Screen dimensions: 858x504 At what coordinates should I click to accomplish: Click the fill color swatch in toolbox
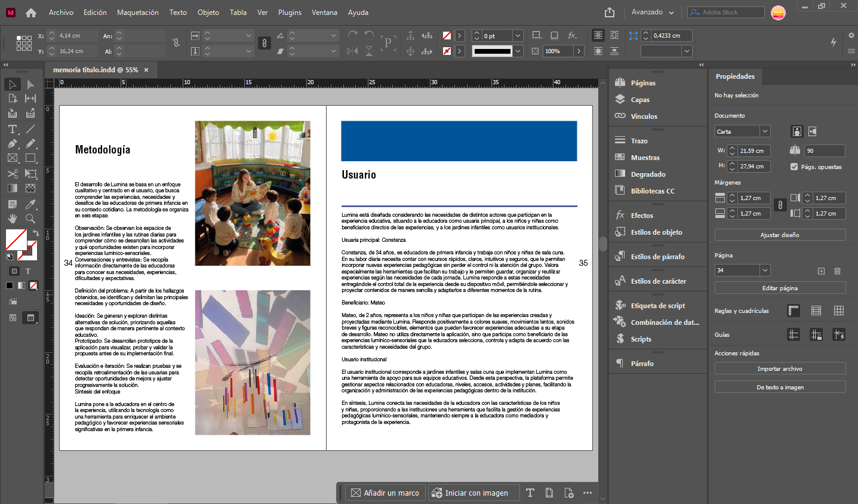click(16, 239)
